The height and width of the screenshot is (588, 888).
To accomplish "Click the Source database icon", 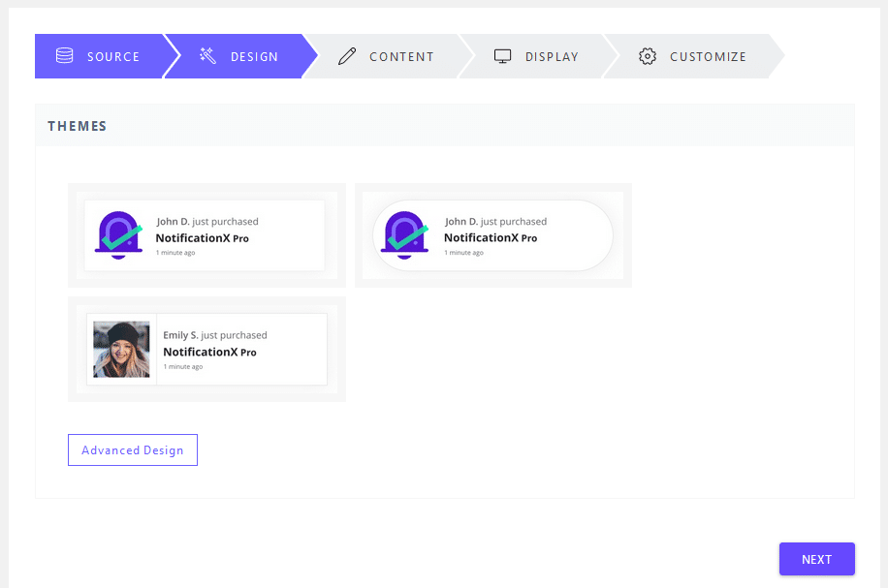I will point(65,56).
